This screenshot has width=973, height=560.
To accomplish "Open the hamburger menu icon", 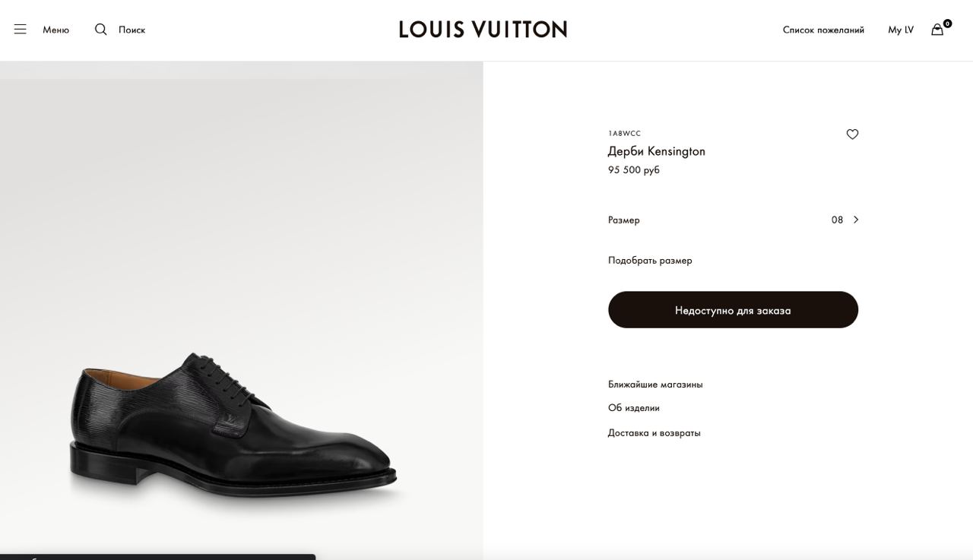I will (x=21, y=30).
